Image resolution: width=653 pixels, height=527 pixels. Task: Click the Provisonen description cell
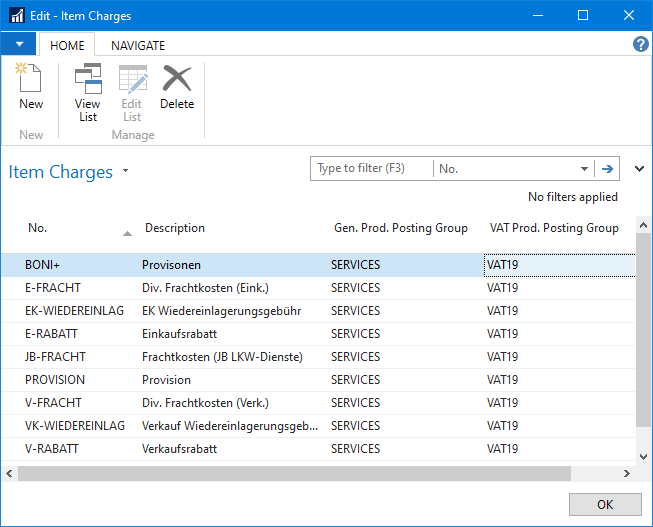(171, 265)
